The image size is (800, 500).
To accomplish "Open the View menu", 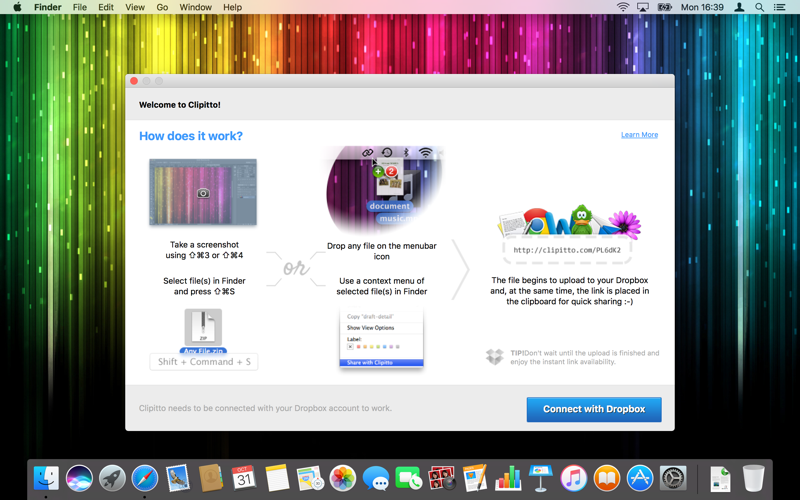I will pos(135,7).
